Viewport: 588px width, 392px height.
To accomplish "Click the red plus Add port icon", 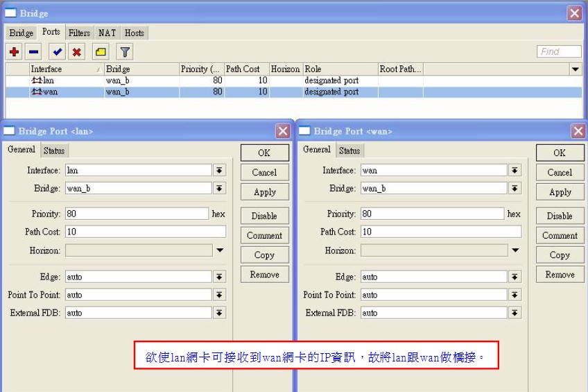I will point(15,52).
